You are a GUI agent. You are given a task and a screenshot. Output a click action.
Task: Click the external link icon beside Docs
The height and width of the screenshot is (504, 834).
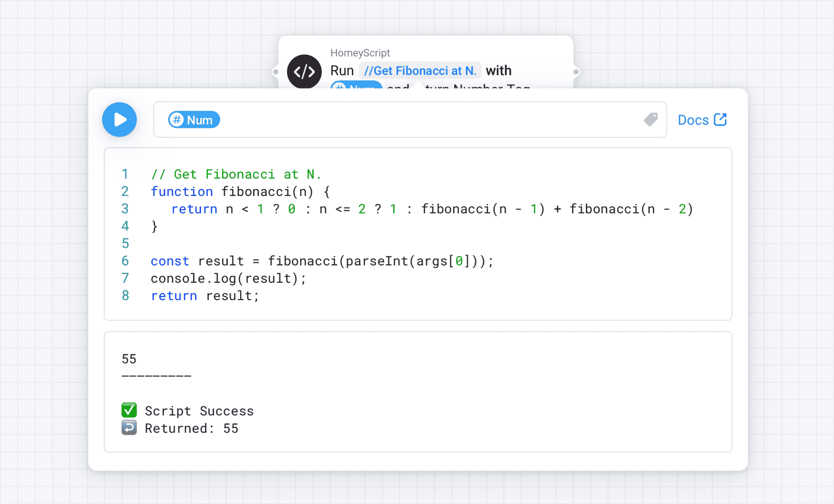tap(720, 120)
